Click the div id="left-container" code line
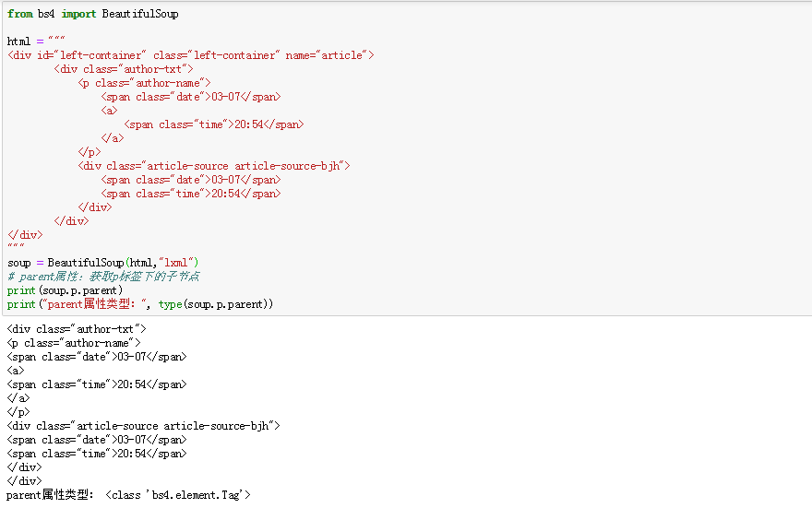This screenshot has width=812, height=508. coord(190,55)
